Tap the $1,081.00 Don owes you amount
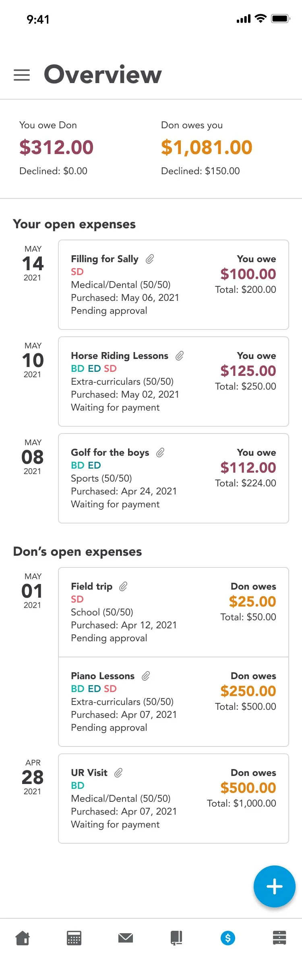The height and width of the screenshot is (980, 302). click(207, 147)
